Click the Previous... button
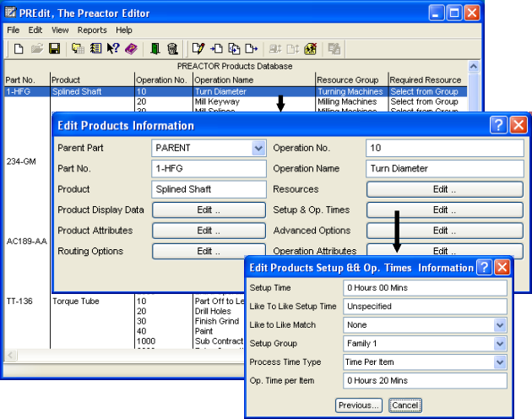532x419 pixels. point(359,405)
